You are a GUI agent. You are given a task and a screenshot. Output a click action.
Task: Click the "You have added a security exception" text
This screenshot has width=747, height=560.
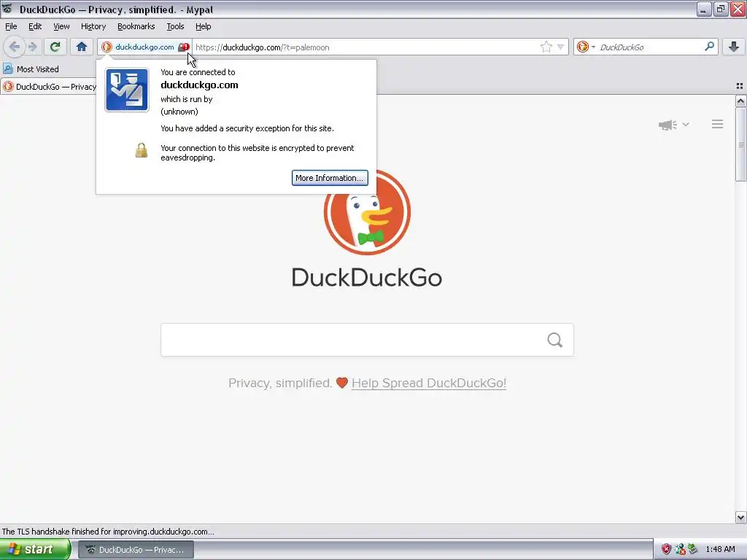click(x=247, y=128)
